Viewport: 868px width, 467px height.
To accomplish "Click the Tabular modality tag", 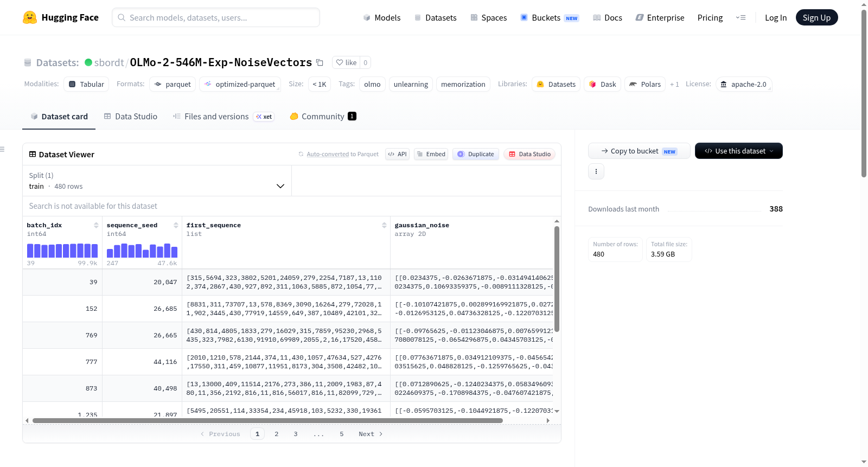I will pyautogui.click(x=86, y=84).
